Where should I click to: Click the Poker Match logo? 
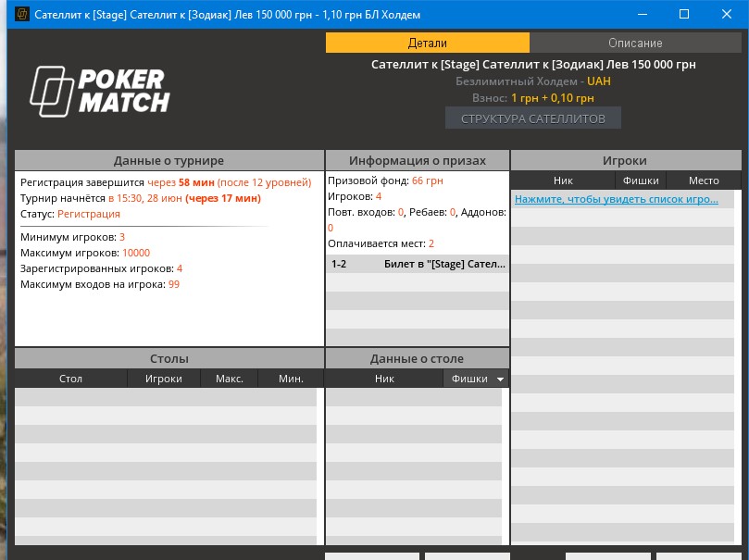99,92
